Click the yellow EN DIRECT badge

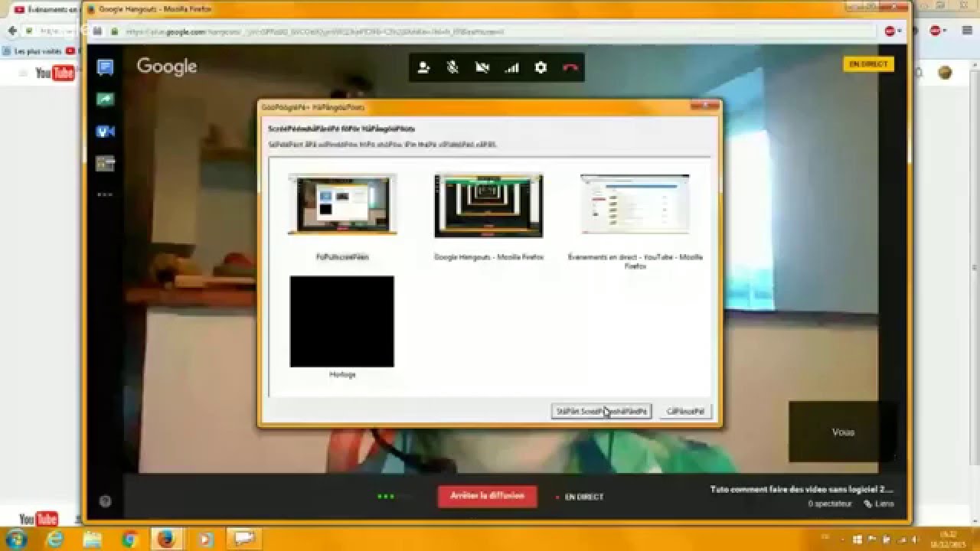point(868,64)
